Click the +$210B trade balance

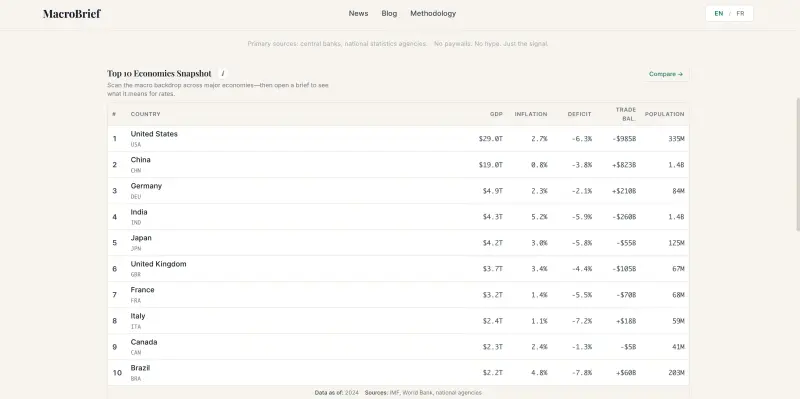coord(624,191)
